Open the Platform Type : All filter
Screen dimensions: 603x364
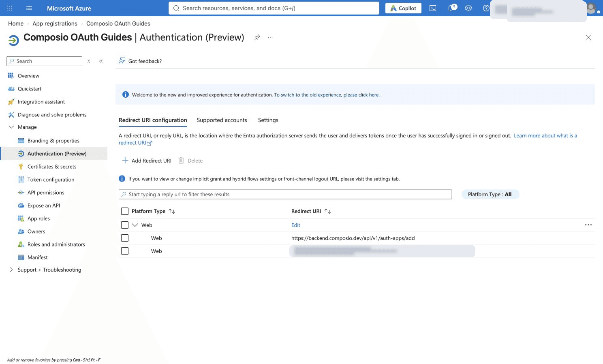(x=490, y=194)
